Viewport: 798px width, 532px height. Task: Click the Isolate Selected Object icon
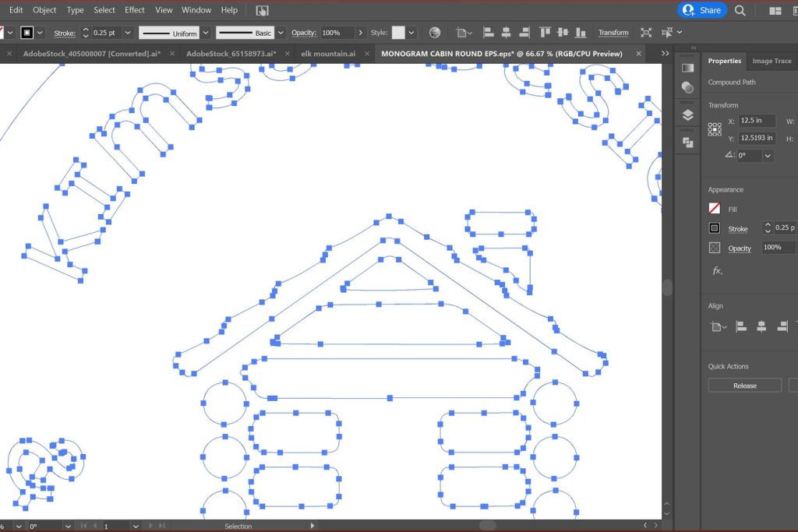(x=646, y=33)
